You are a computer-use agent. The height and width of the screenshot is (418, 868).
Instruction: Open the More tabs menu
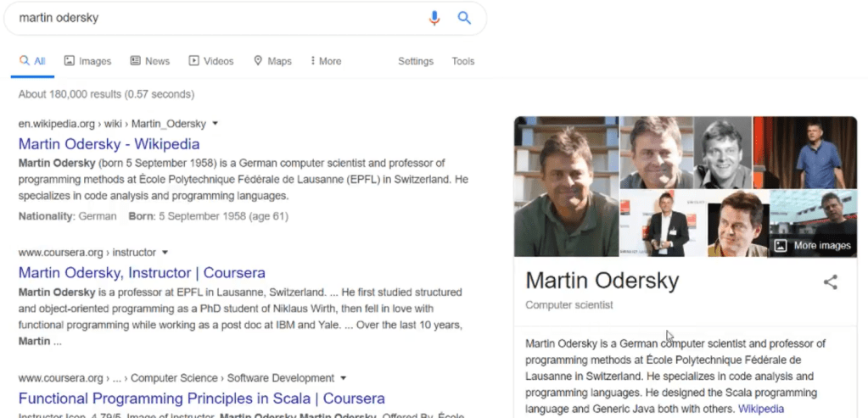tap(326, 61)
